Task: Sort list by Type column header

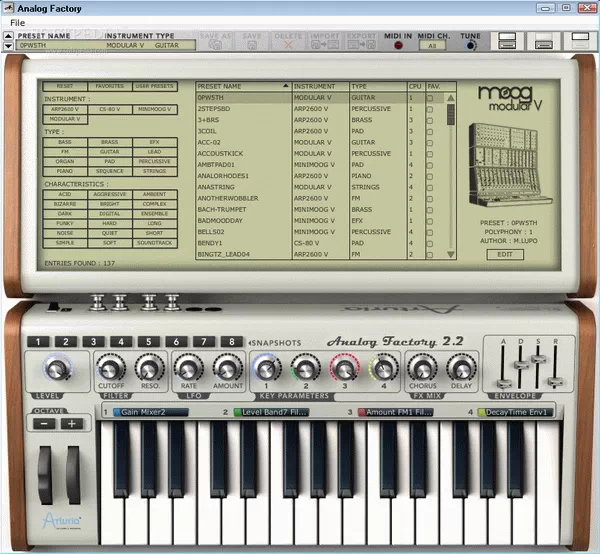Action: click(378, 86)
